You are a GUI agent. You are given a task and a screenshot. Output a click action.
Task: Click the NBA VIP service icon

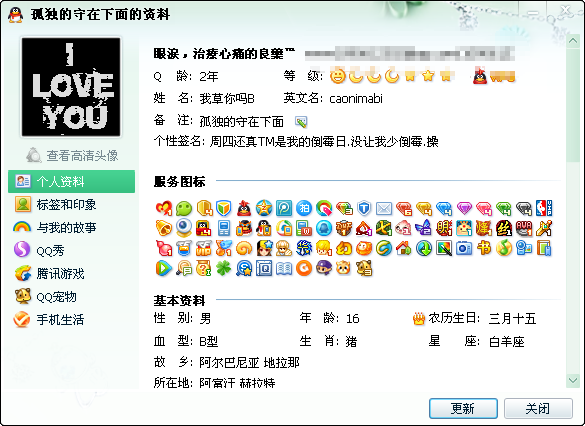544,208
